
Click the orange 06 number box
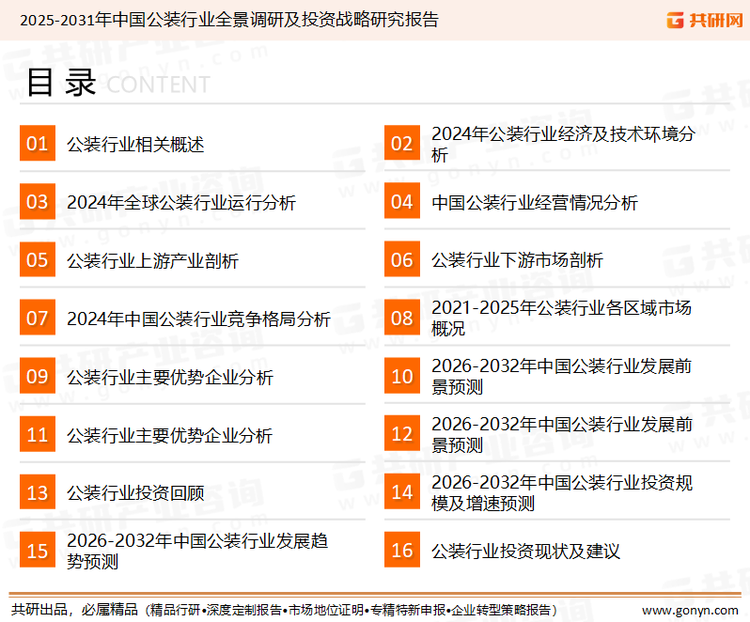click(402, 259)
